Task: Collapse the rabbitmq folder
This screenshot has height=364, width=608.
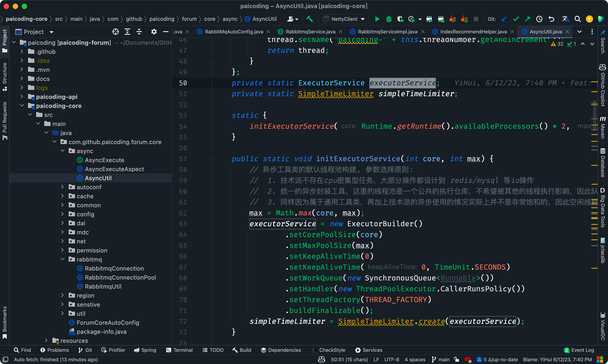Action: pos(63,259)
